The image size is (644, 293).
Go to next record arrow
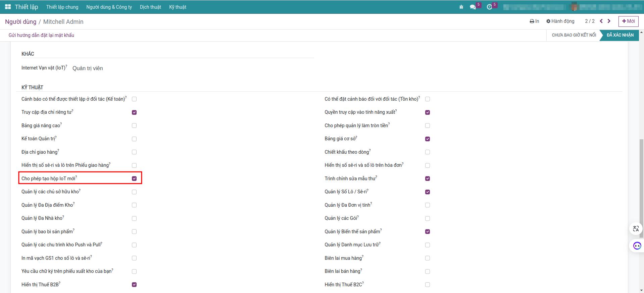609,21
